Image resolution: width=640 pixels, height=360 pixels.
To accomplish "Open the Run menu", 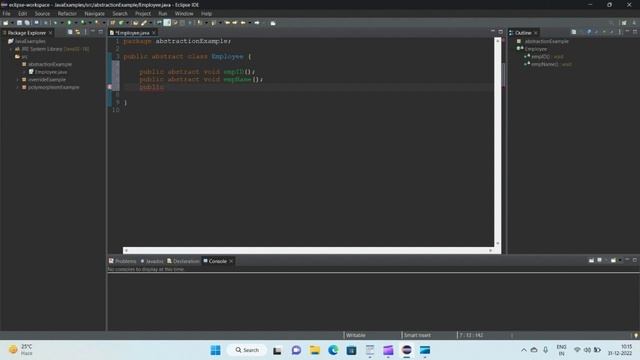I will pos(162,13).
